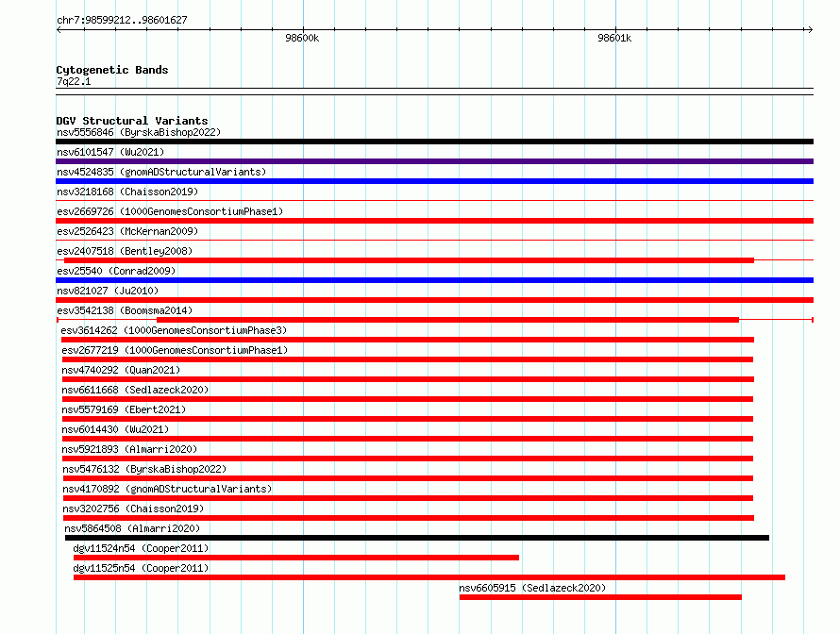This screenshot has height=634, width=840.
Task: Select the blue esv25540 variant bar
Action: [x=434, y=280]
